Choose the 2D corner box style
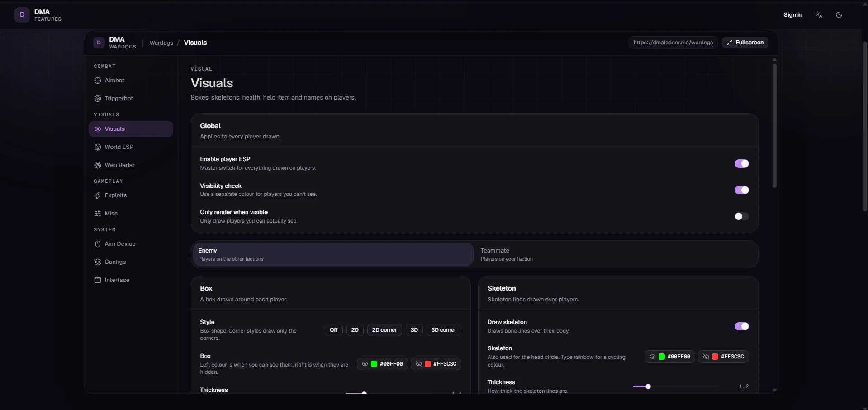The width and height of the screenshot is (868, 410). pyautogui.click(x=384, y=330)
